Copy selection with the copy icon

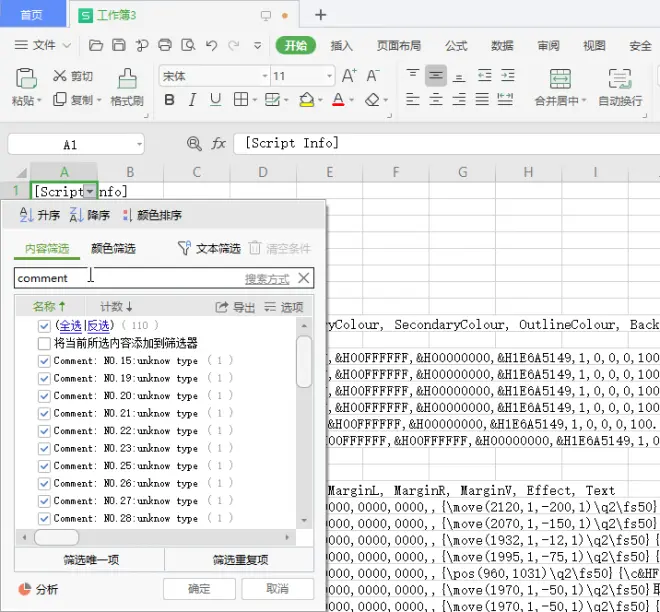point(60,100)
